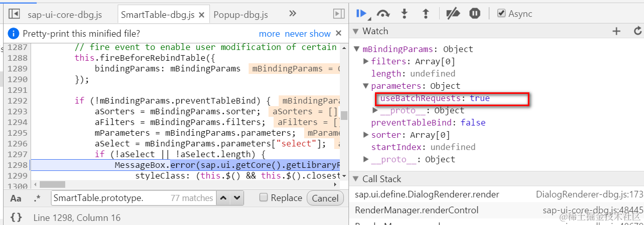Click the pretty-print 'more' link
Viewport: 644px width, 225px height.
[270, 34]
